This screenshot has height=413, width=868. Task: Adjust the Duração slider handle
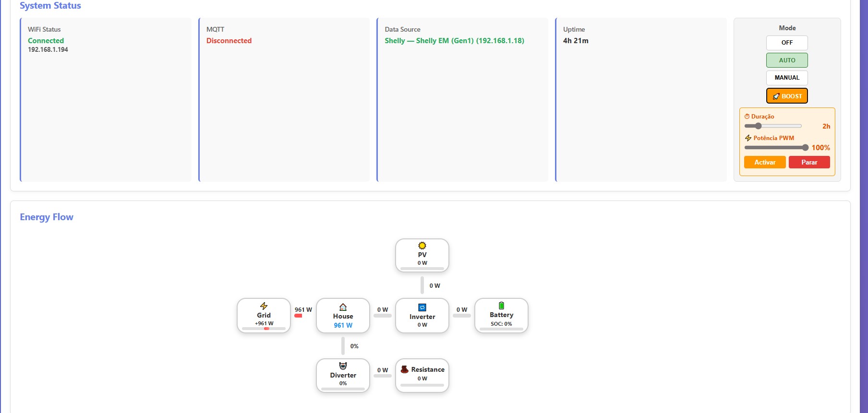[x=758, y=126]
